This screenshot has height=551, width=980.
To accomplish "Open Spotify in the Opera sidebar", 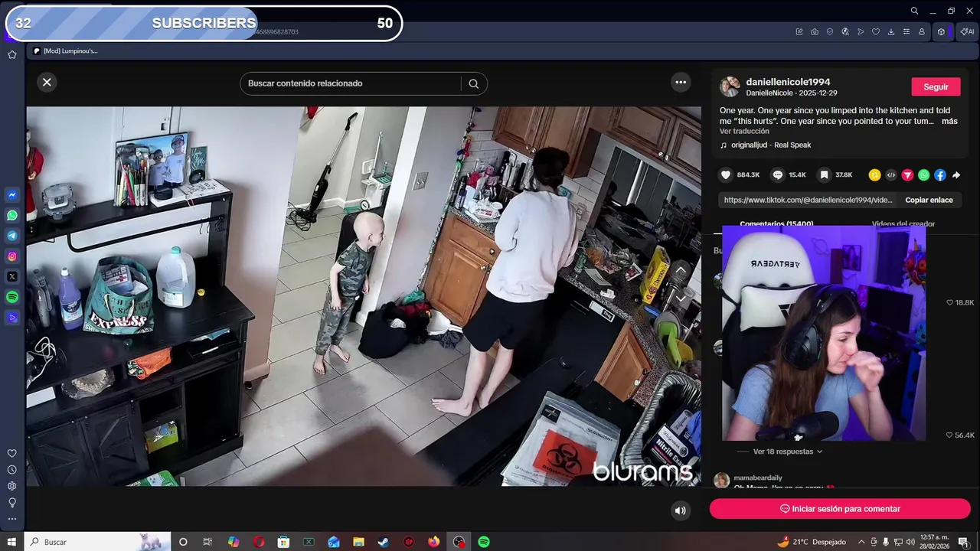I will 12,297.
